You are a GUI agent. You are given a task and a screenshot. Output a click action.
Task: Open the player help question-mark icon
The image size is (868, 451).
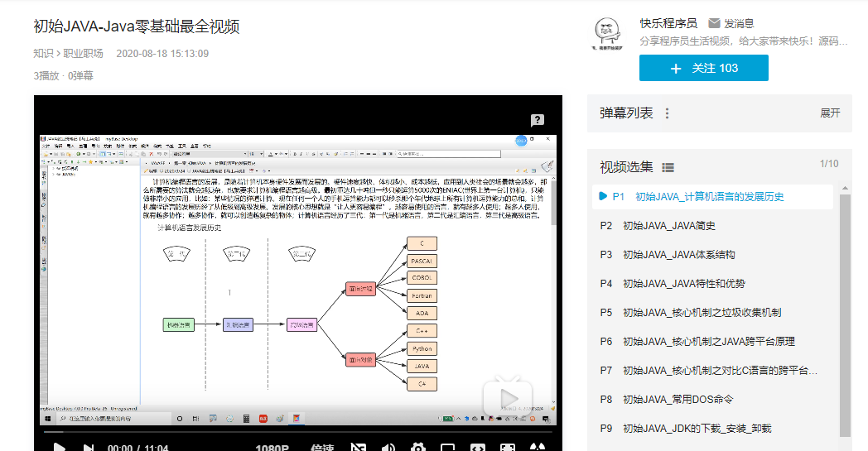537,120
